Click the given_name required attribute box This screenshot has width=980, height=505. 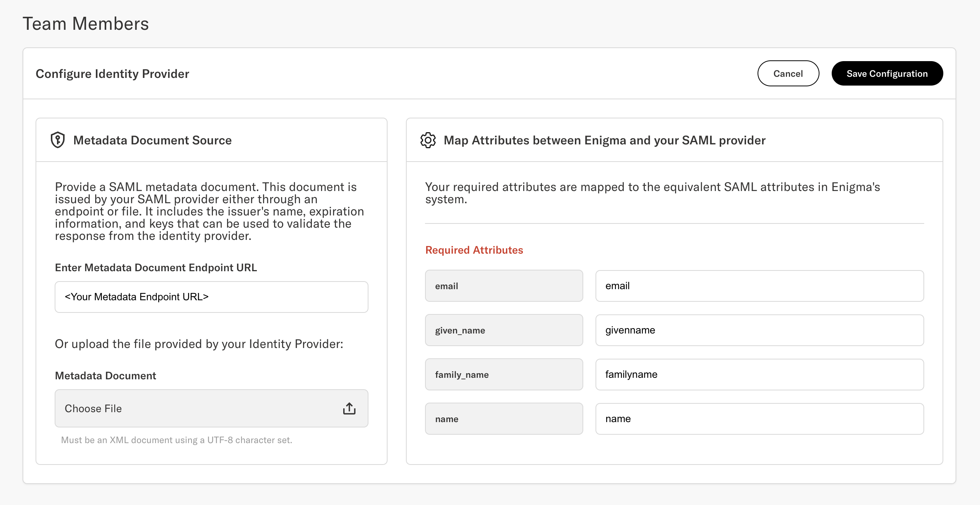click(x=504, y=330)
